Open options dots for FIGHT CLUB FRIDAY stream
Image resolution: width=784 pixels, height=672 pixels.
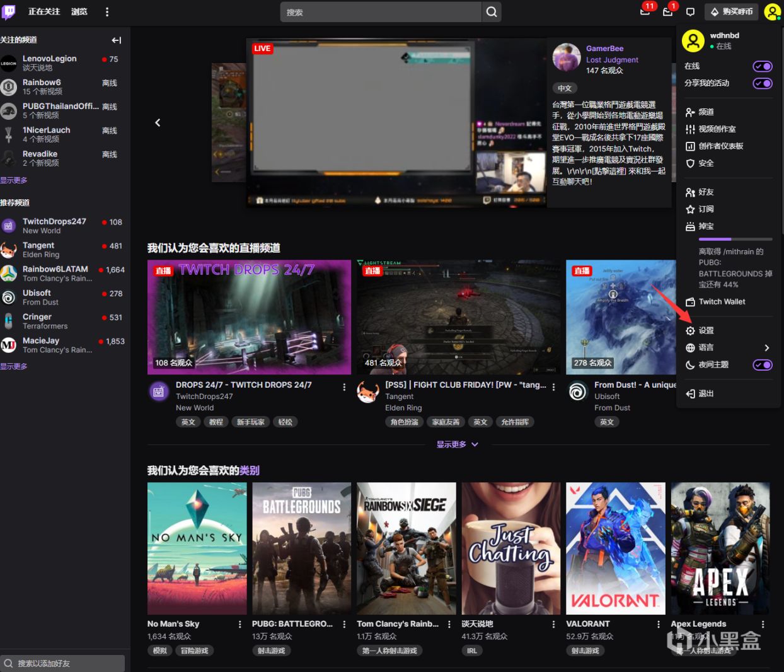pos(553,387)
